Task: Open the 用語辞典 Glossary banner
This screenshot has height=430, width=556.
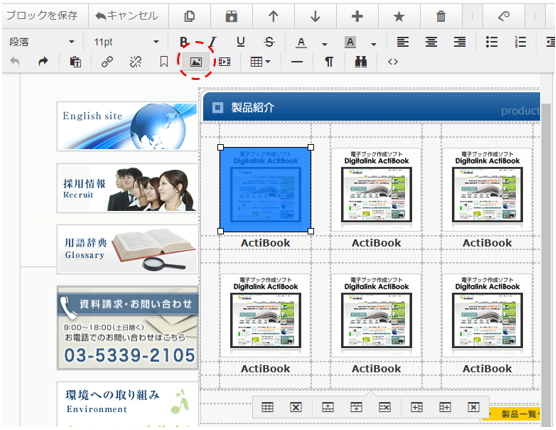Action: pyautogui.click(x=127, y=249)
